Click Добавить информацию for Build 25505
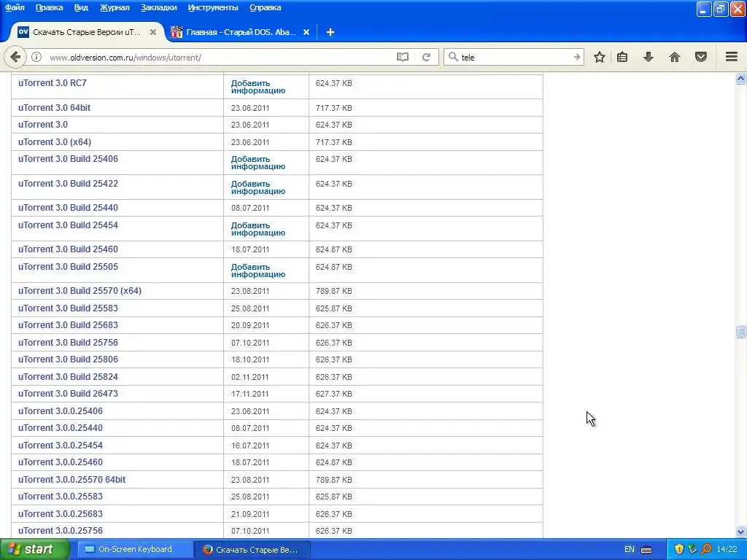 coord(258,271)
